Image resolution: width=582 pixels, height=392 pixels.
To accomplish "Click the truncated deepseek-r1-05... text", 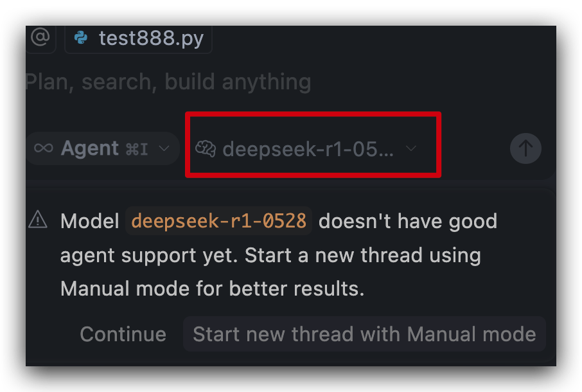I will coord(308,149).
